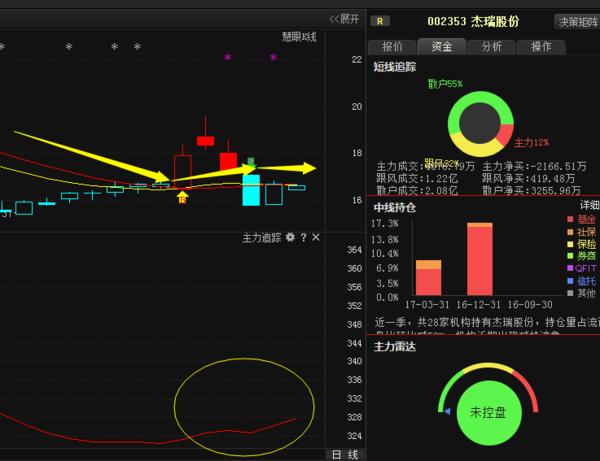The image size is (600, 461).
Task: Expand the chart panel with 展开
Action: pos(344,19)
